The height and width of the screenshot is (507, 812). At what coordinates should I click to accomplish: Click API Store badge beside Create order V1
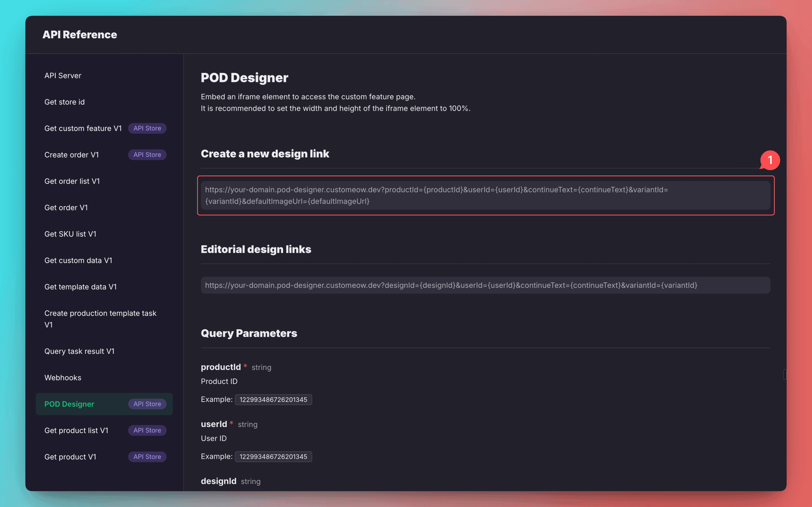(x=147, y=155)
